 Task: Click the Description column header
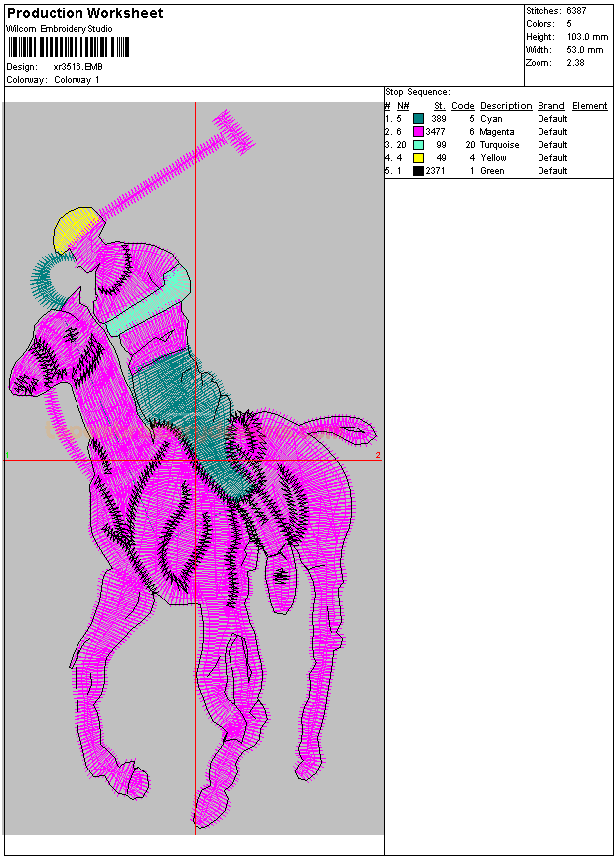(506, 106)
